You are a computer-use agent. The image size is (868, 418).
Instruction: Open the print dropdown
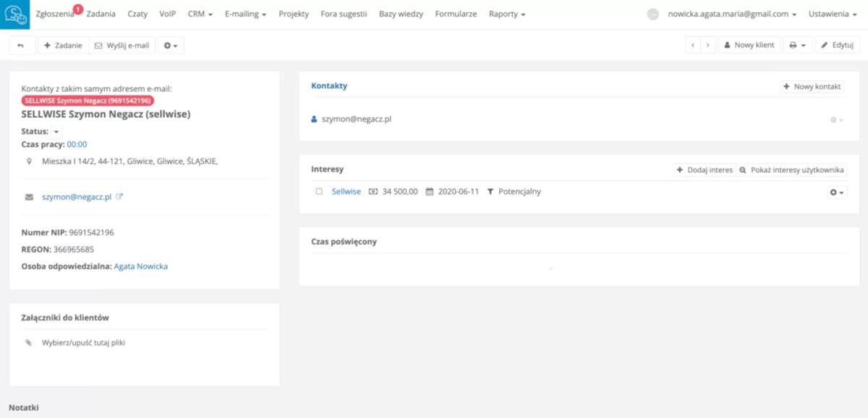click(797, 45)
